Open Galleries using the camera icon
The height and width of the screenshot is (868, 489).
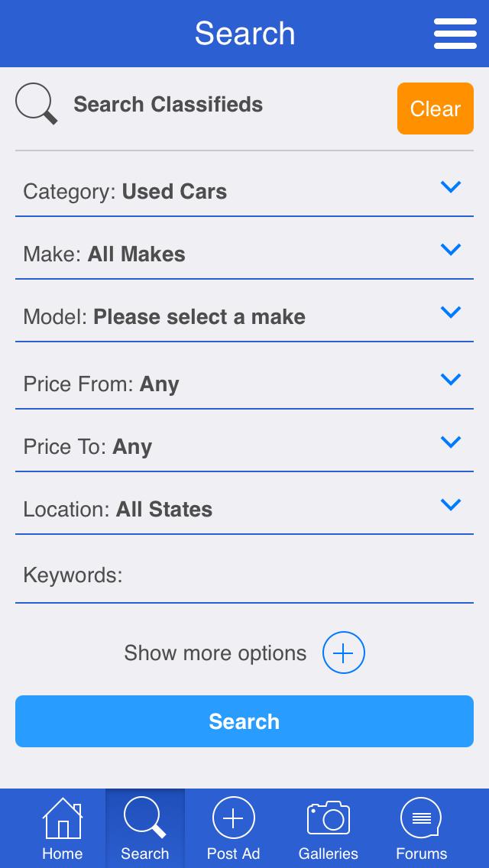tap(328, 818)
